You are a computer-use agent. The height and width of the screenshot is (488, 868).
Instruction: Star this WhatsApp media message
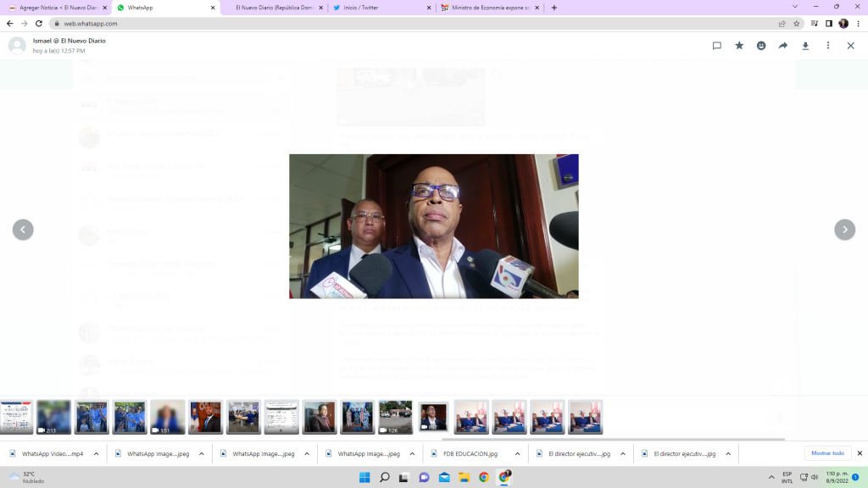[739, 46]
